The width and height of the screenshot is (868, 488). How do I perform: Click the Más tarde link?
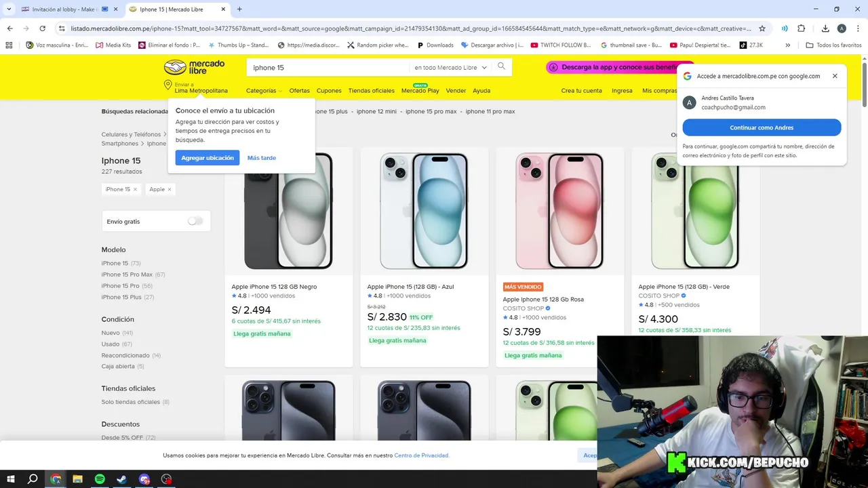click(x=262, y=158)
